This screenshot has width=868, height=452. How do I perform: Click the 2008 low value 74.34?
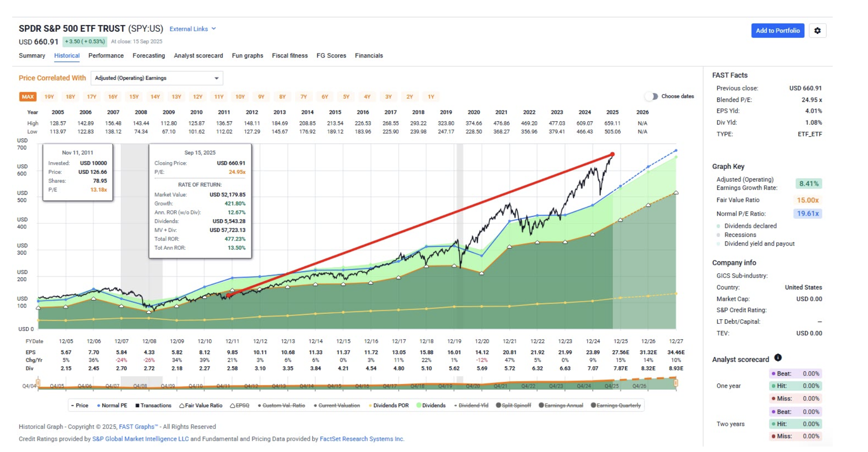pos(141,132)
